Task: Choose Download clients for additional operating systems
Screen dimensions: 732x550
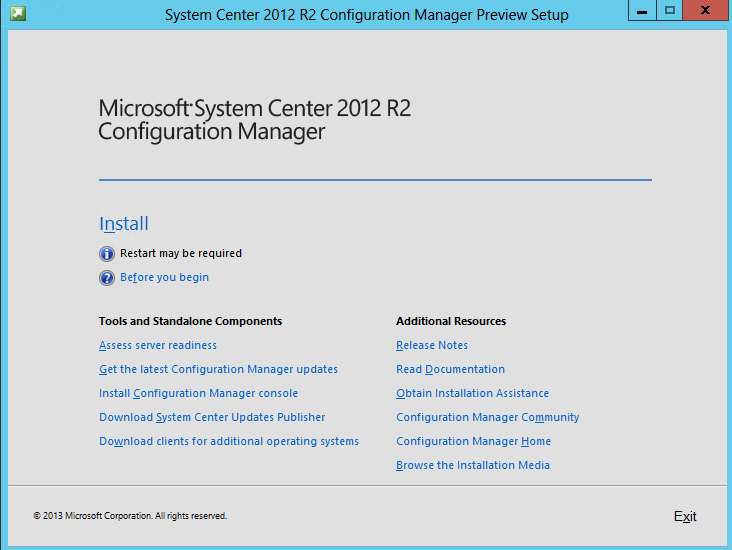Action: coord(229,441)
